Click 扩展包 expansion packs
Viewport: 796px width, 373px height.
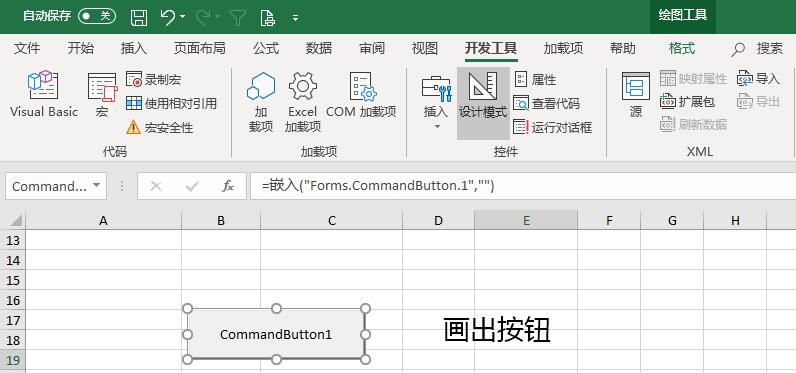point(687,101)
